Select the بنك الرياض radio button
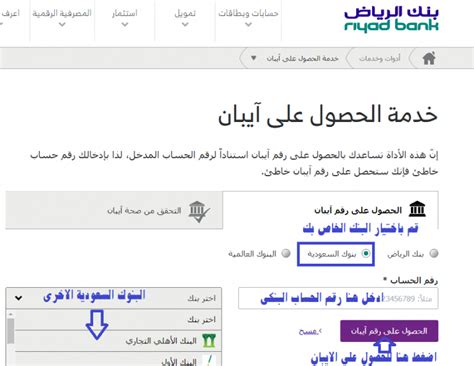Viewport: 474px width, 366px height. [434, 254]
